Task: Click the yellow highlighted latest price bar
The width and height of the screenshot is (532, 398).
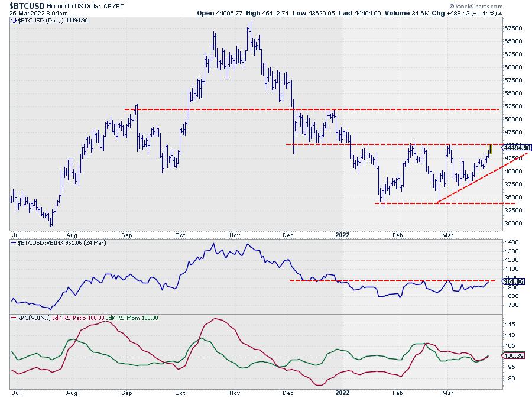Action: pos(490,148)
